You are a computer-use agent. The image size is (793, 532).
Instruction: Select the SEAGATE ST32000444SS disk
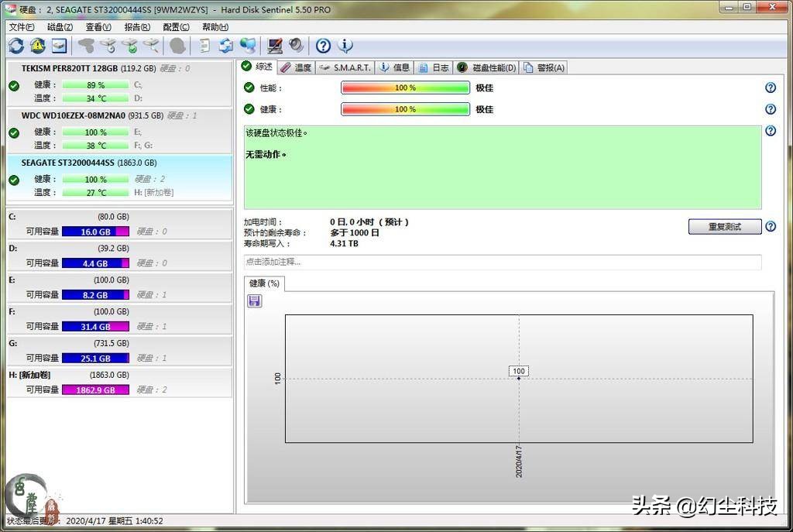pos(119,178)
